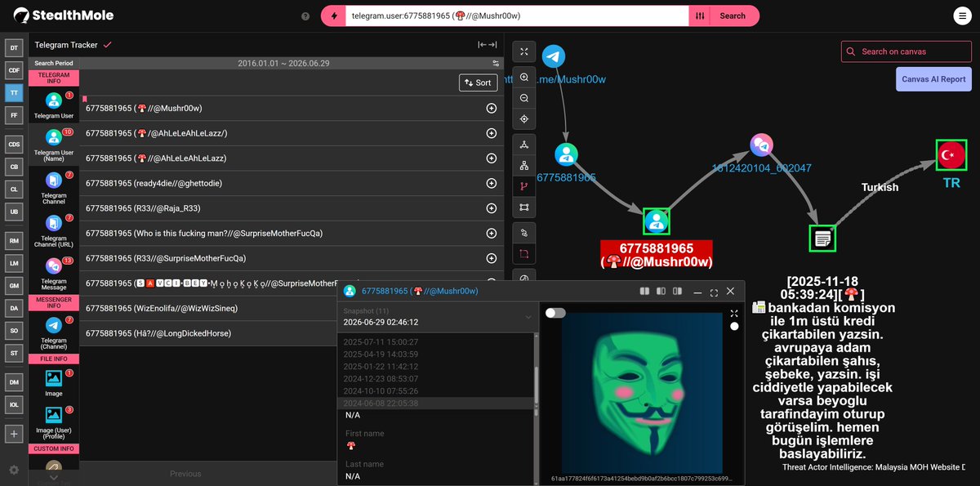Select the TR Turkey flag node

coord(951,154)
